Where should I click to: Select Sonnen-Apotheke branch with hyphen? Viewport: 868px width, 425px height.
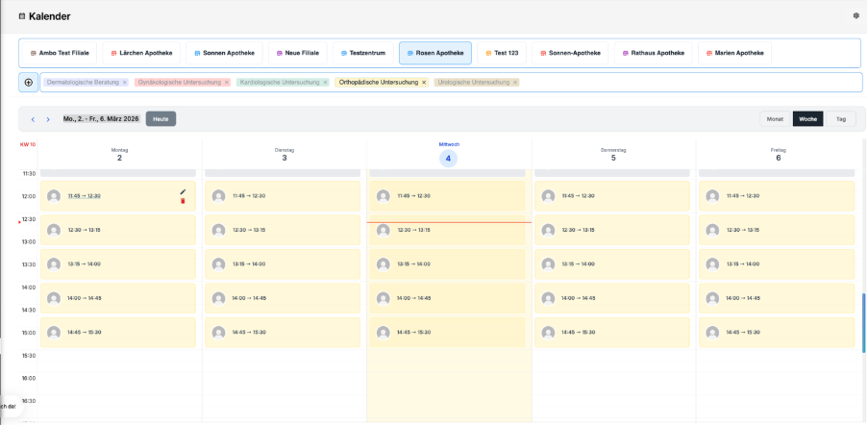coord(570,53)
